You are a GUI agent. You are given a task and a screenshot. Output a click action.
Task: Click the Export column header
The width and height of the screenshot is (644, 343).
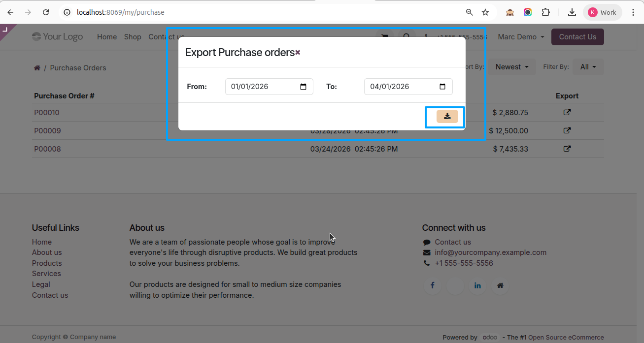click(x=567, y=96)
